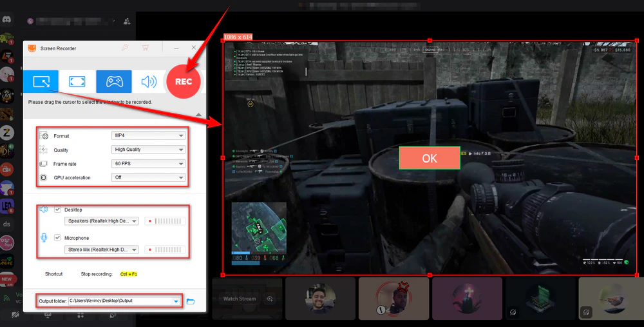
Task: Toggle the Discord camera off button
Action: tap(15, 315)
